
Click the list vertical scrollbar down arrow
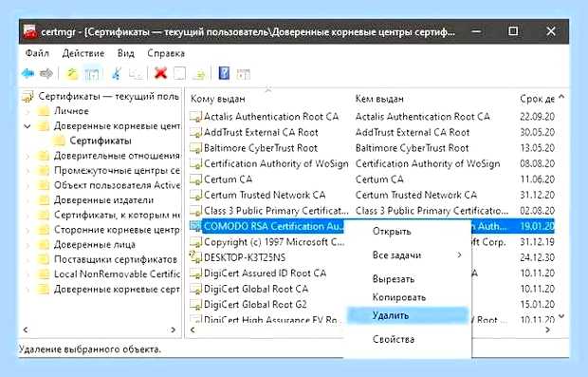[561, 316]
